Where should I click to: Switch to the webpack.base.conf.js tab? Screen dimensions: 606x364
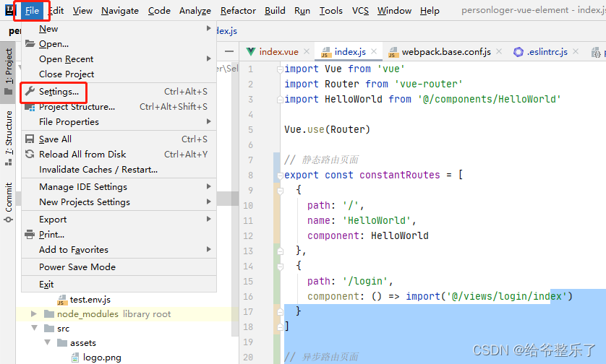(446, 52)
